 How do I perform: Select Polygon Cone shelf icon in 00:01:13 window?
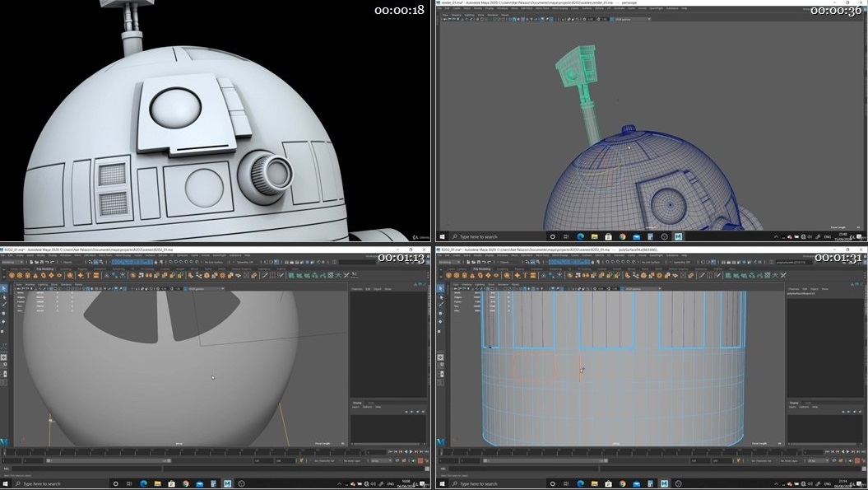pos(35,275)
